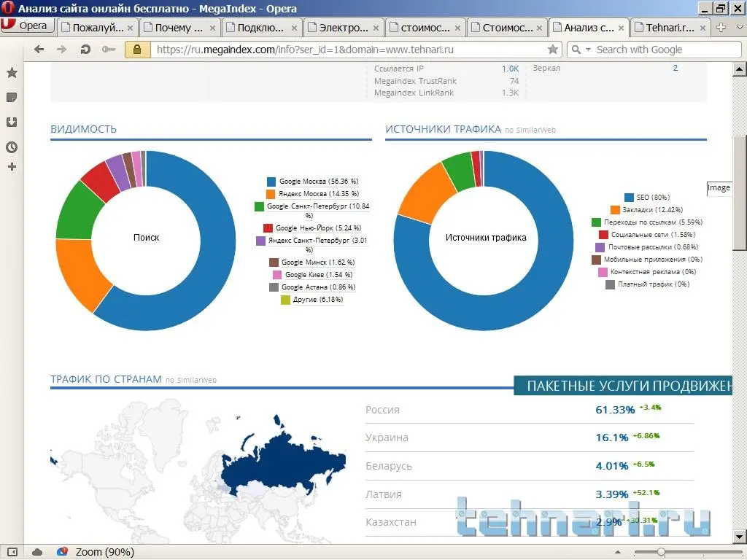Open the tab list dropdown arrow

[x=740, y=28]
